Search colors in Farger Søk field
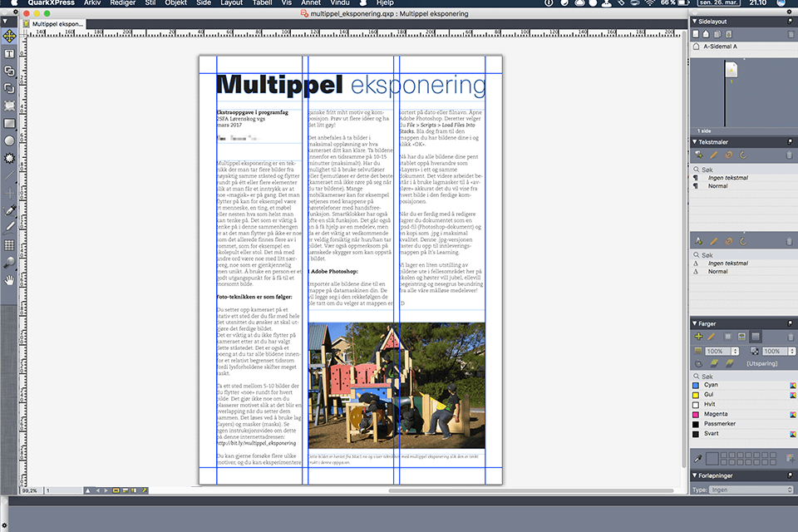The width and height of the screenshot is (798, 532). point(743,377)
